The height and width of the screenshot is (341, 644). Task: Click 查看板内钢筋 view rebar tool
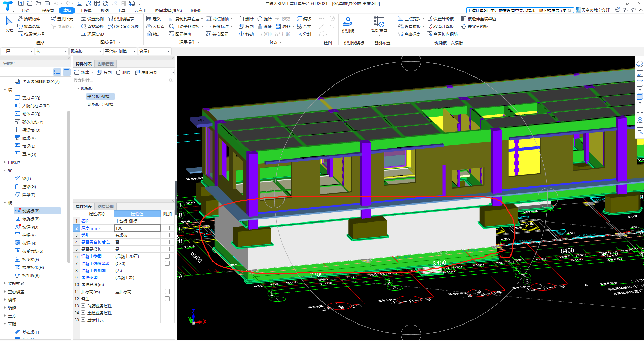(442, 34)
